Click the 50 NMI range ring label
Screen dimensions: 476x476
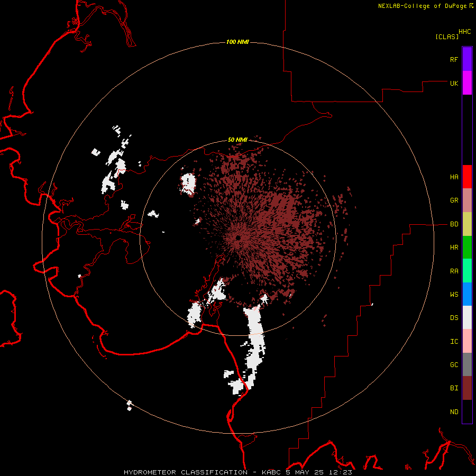coord(237,140)
